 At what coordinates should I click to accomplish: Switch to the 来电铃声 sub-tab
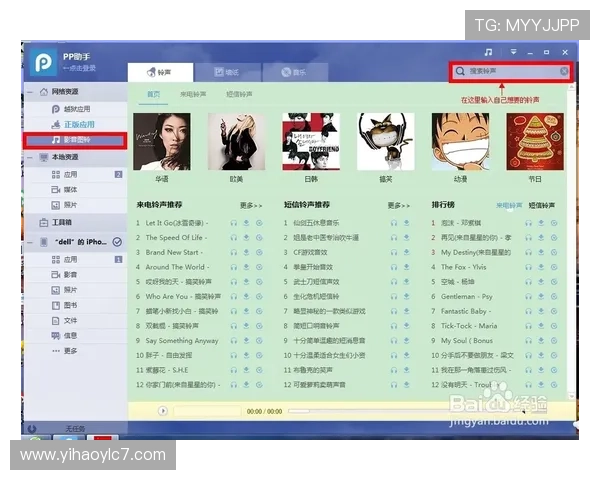pyautogui.click(x=194, y=95)
